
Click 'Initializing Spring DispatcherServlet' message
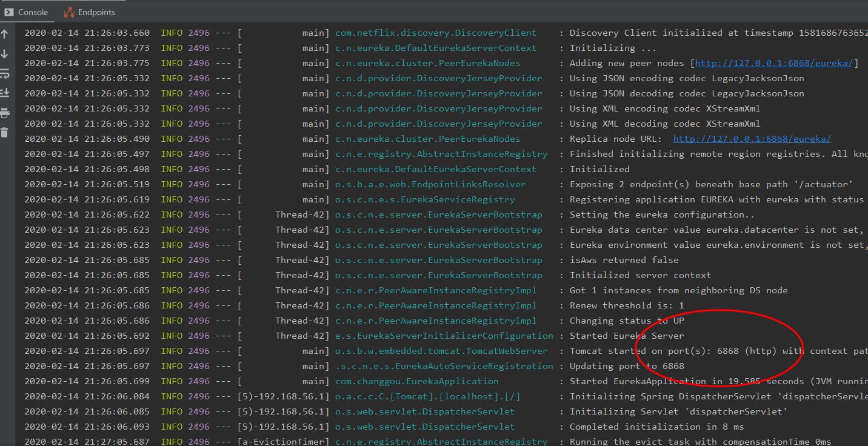coord(718,396)
